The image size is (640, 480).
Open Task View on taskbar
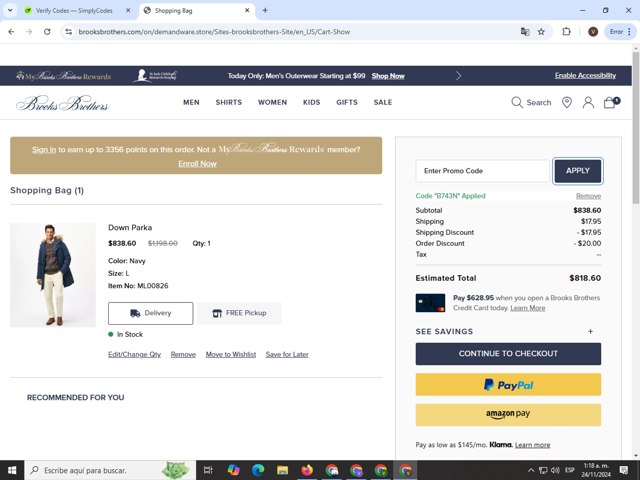pyautogui.click(x=208, y=470)
